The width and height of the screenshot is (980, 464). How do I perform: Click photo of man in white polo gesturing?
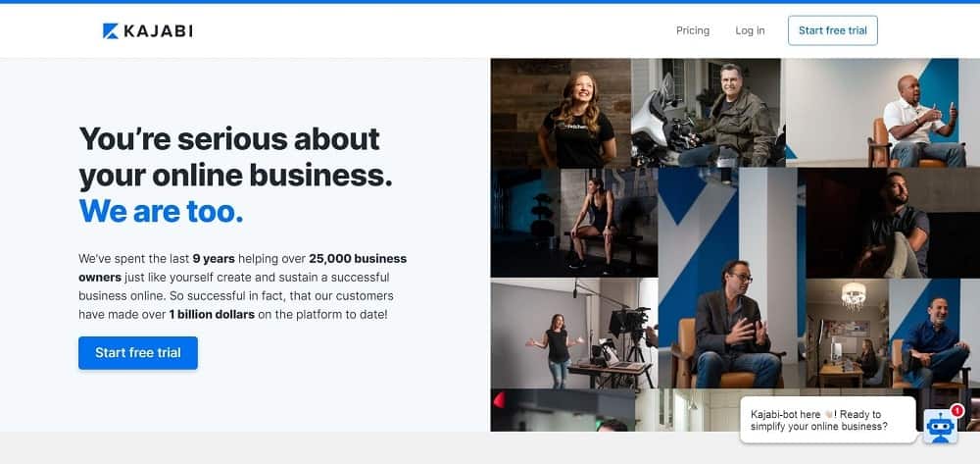tap(882, 113)
